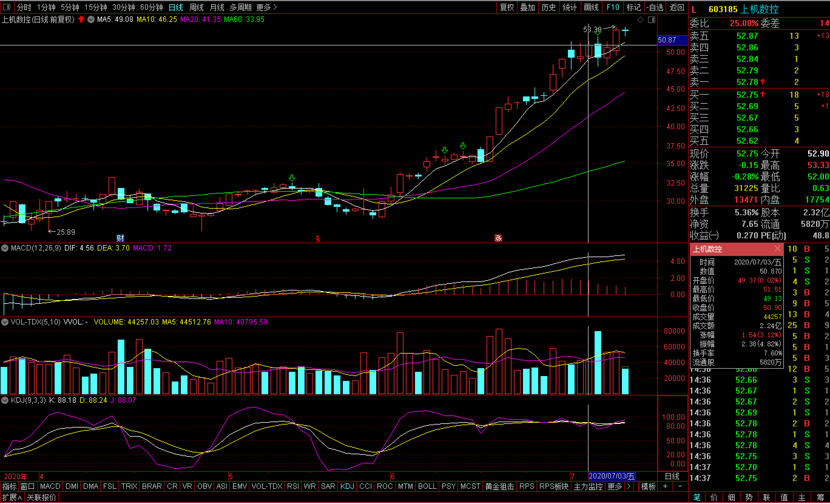830x504 pixels.
Task: Select the 窗口 tab at bottom
Action: pyautogui.click(x=27, y=486)
